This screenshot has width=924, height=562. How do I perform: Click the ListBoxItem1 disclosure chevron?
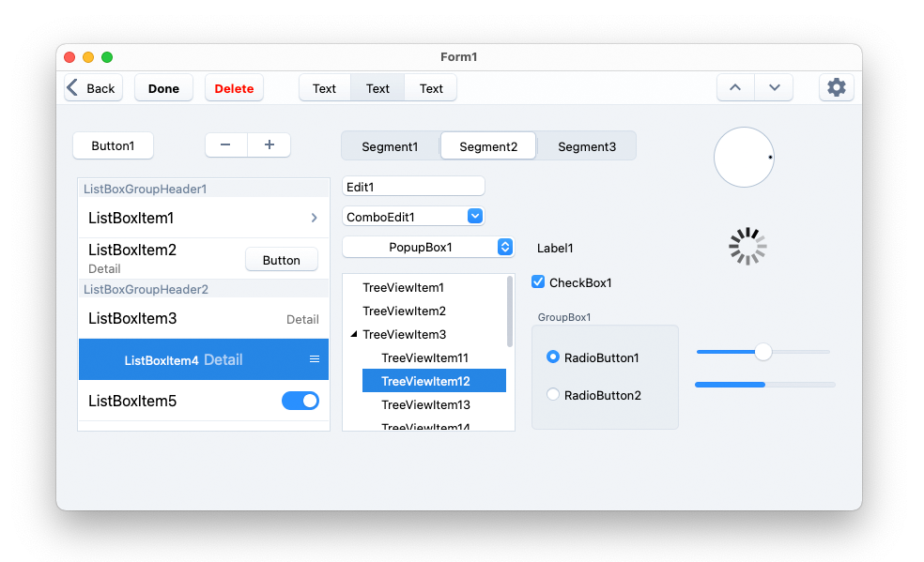[x=314, y=218]
